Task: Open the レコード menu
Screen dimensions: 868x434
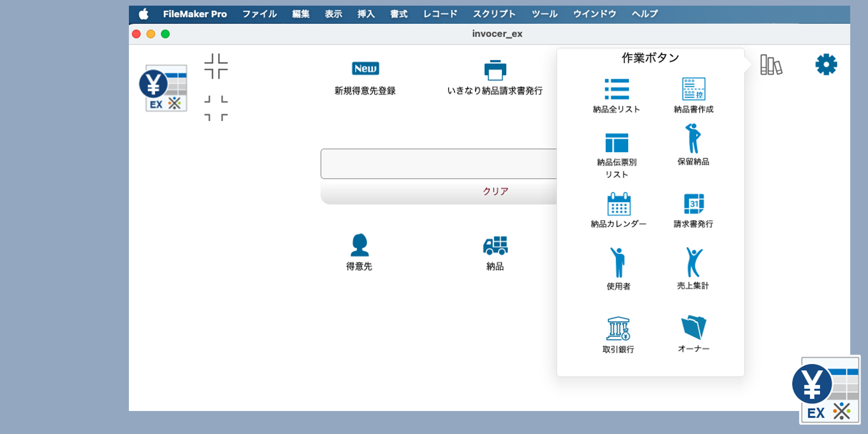Action: pyautogui.click(x=440, y=14)
